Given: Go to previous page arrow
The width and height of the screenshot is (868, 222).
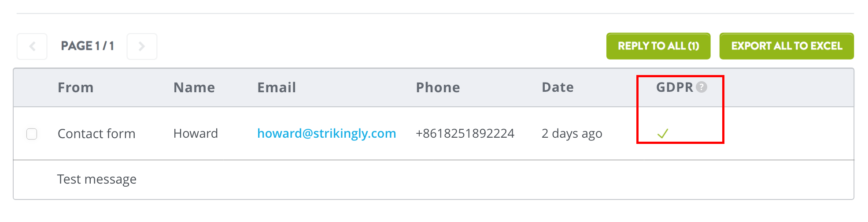Looking at the screenshot, I should point(32,46).
